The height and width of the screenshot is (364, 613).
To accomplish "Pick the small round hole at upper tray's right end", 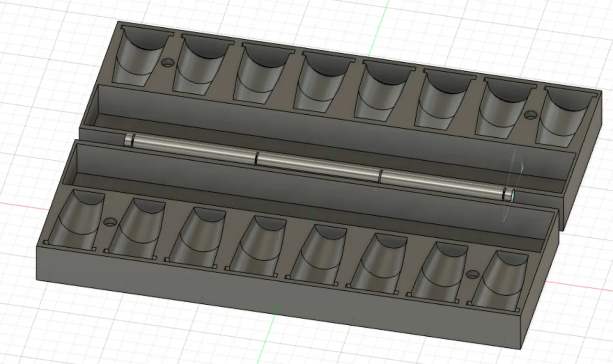I will coord(531,115).
